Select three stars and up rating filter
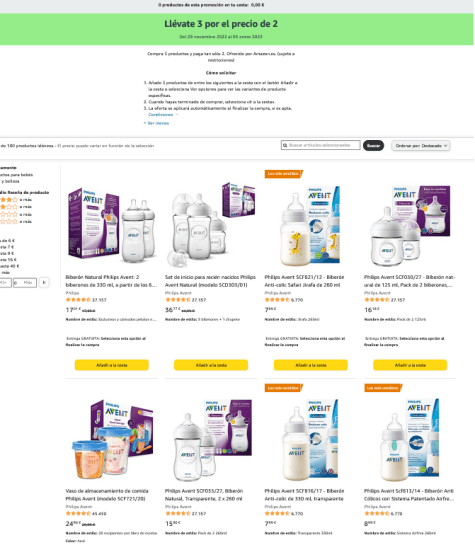This screenshot has width=475, height=545. (16, 207)
